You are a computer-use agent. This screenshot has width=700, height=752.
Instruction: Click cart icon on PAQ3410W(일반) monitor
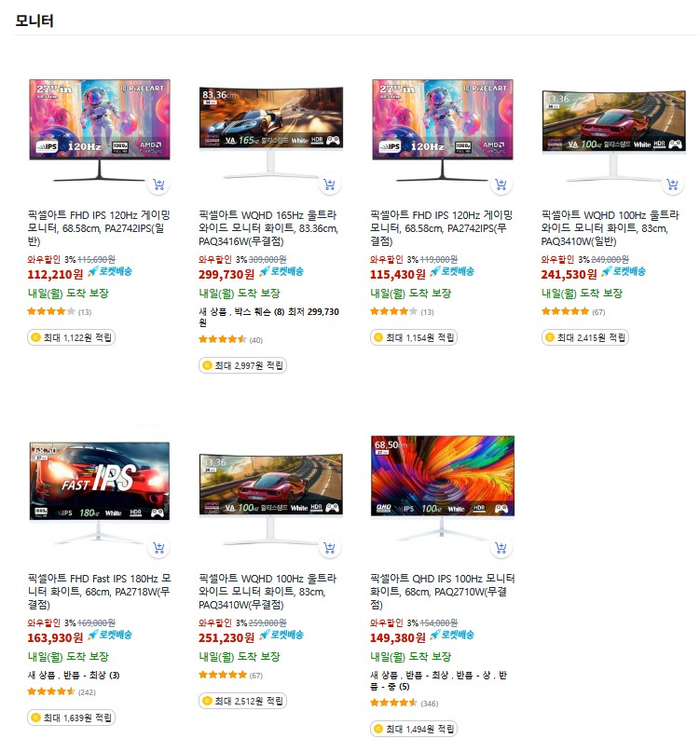(x=672, y=185)
